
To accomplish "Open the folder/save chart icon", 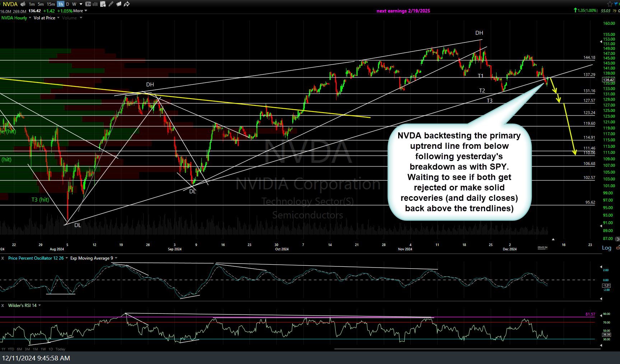I will tap(118, 4).
